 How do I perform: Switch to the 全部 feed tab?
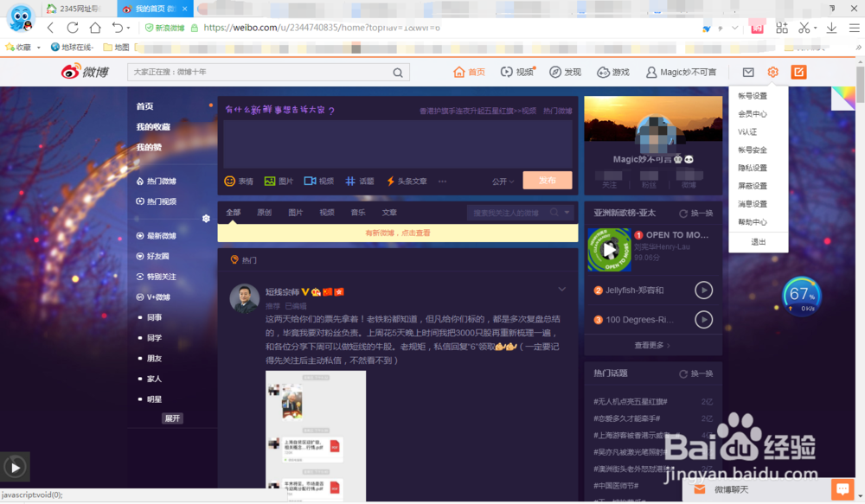click(x=233, y=213)
